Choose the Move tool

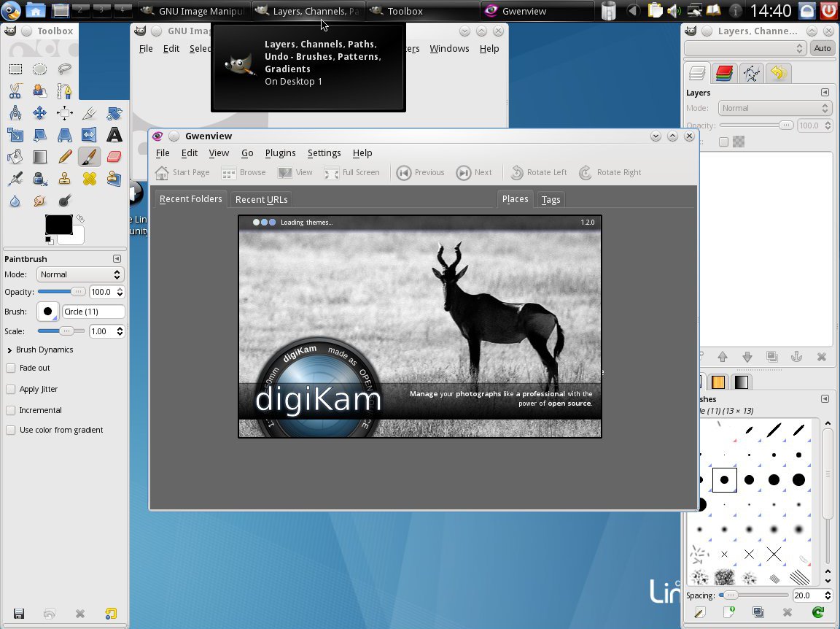(40, 113)
